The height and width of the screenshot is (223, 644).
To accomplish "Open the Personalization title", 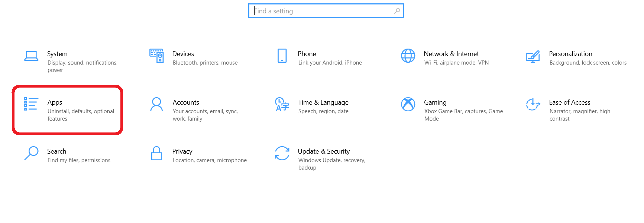I will point(571,54).
